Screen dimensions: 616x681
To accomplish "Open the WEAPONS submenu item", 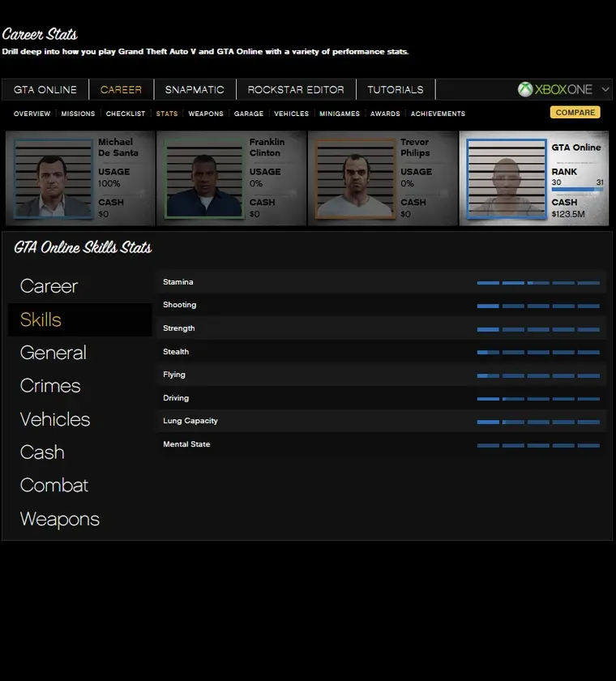I will (x=206, y=113).
